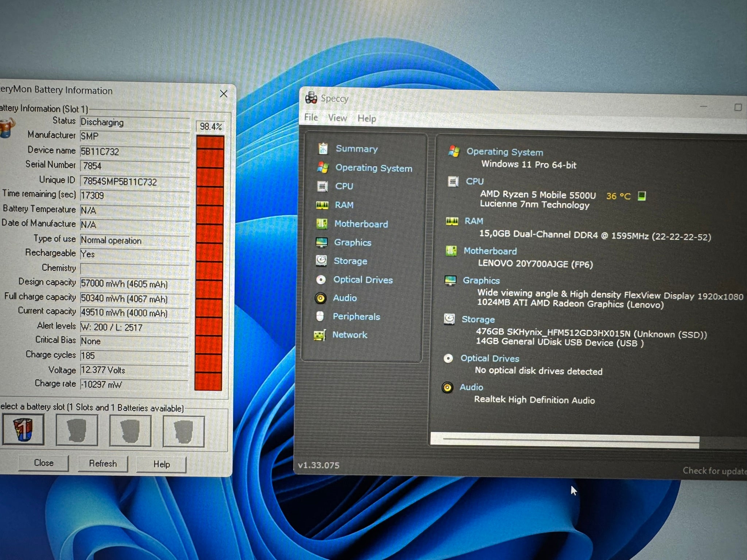Open Optical Drives disc icon in sidebar
This screenshot has height=560, width=747.
coord(321,279)
